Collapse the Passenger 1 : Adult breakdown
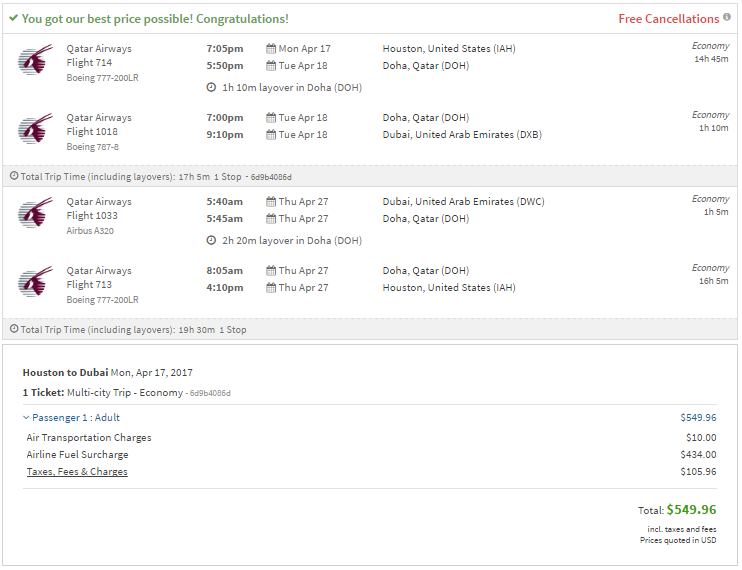This screenshot has width=742, height=570. 71,417
